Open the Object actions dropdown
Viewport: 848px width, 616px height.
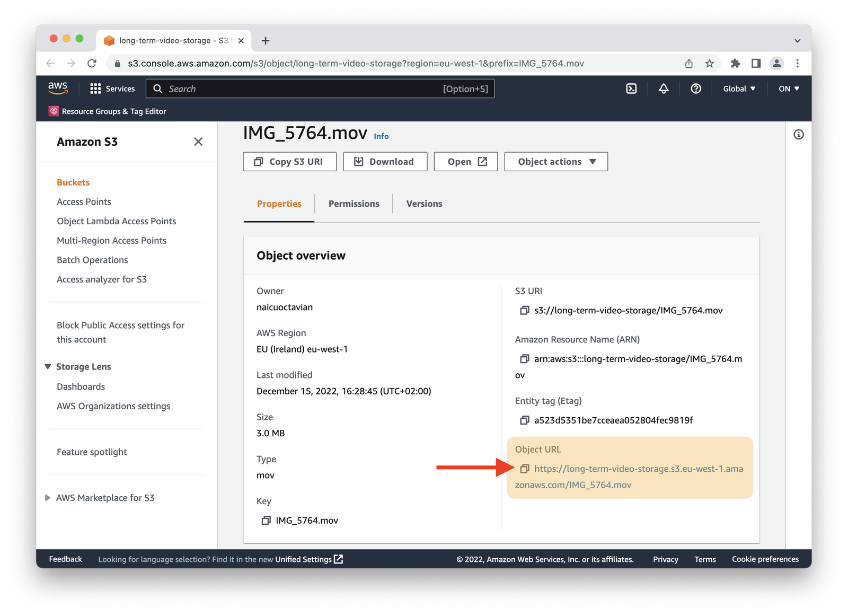pos(555,161)
